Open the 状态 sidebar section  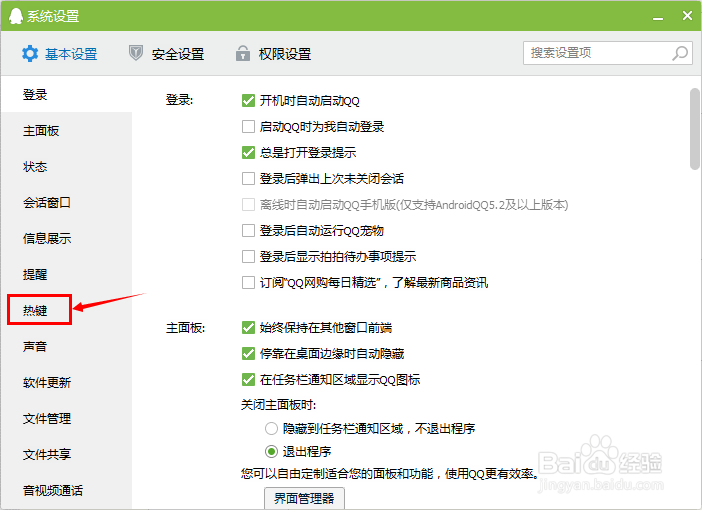click(x=66, y=167)
